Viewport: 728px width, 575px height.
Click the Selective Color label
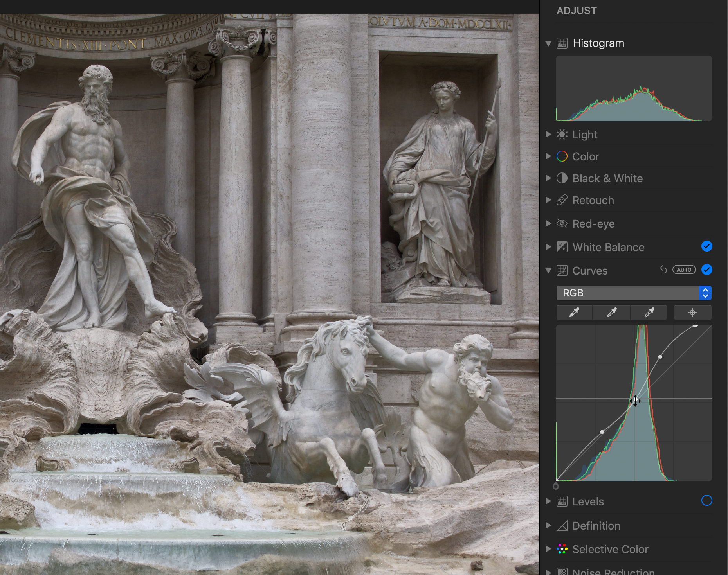(x=610, y=549)
